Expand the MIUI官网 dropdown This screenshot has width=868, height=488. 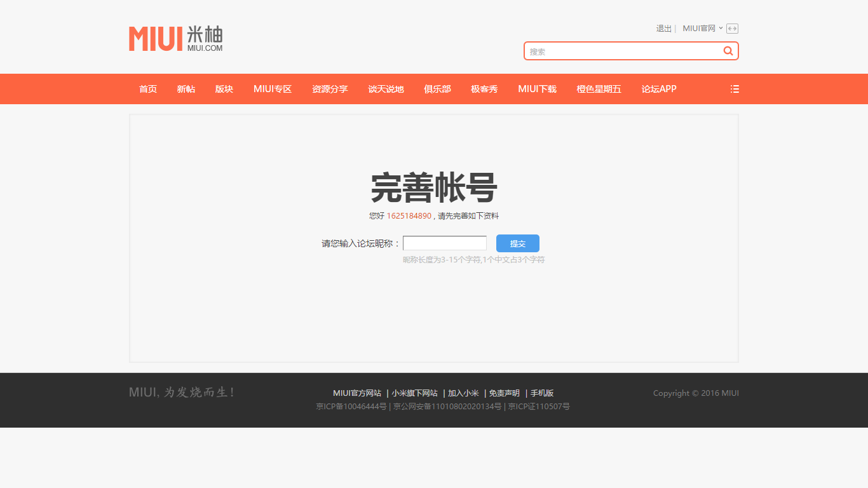click(x=702, y=29)
